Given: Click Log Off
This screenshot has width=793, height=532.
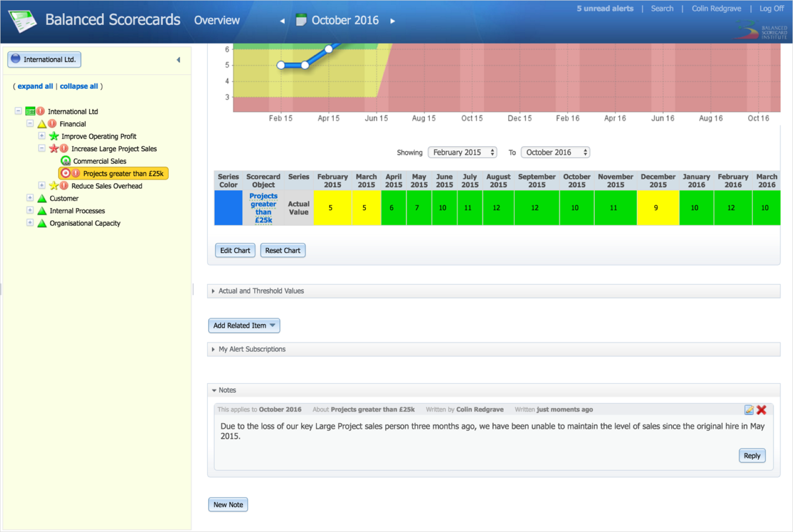Looking at the screenshot, I should pyautogui.click(x=771, y=8).
